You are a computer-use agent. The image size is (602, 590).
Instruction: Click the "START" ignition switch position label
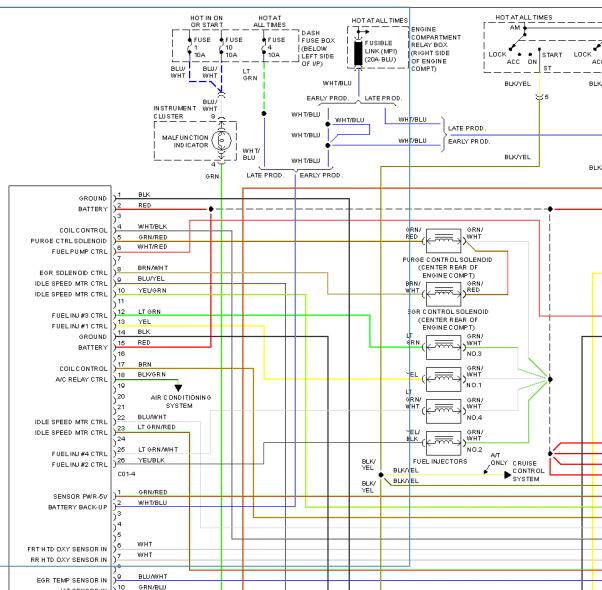(x=552, y=55)
